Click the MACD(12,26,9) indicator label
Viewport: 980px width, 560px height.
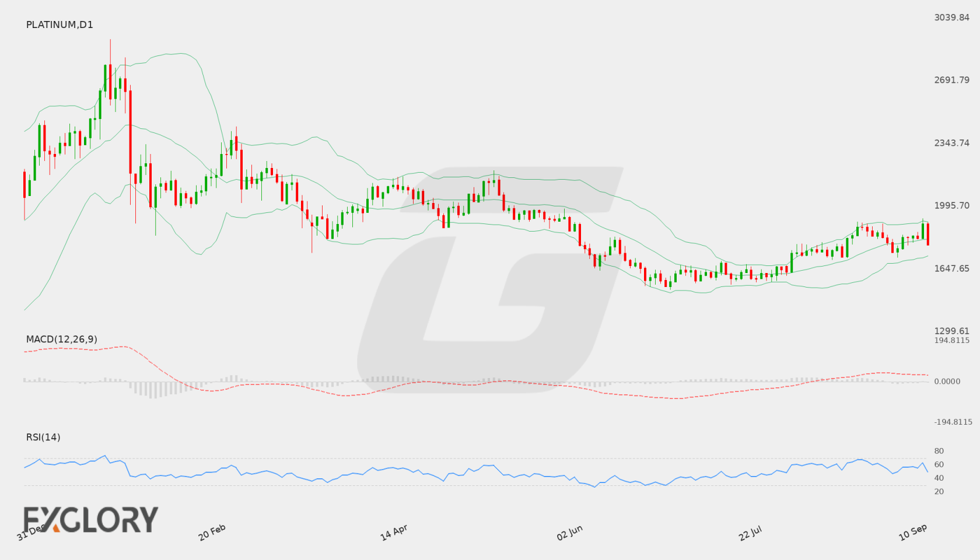coord(62,339)
